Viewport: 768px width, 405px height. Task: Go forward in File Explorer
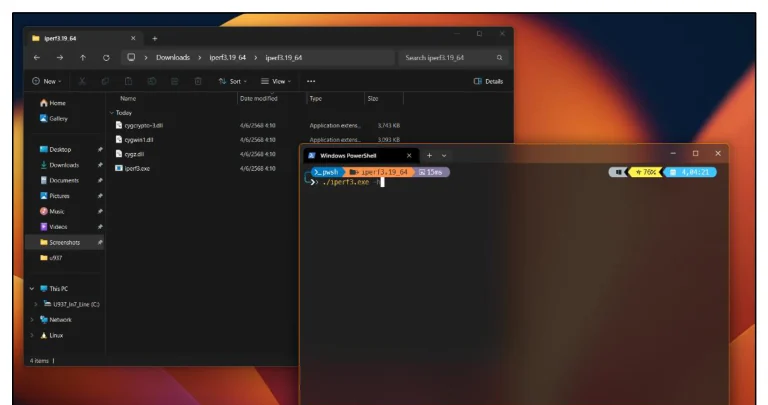(59, 58)
